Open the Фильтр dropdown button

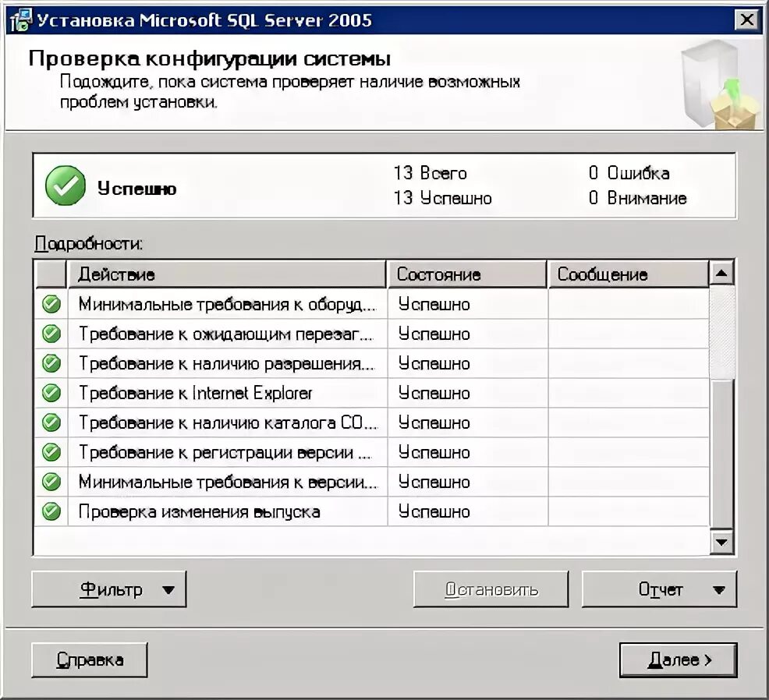tap(109, 589)
